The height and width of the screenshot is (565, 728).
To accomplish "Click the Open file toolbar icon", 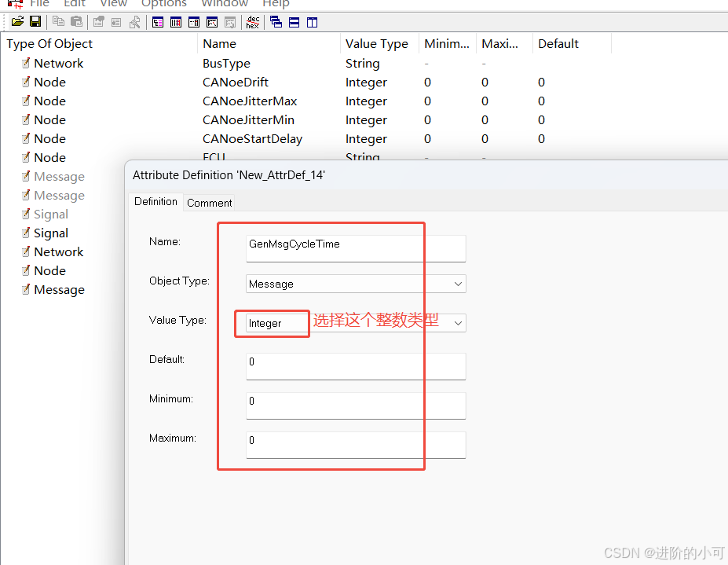I will point(17,22).
